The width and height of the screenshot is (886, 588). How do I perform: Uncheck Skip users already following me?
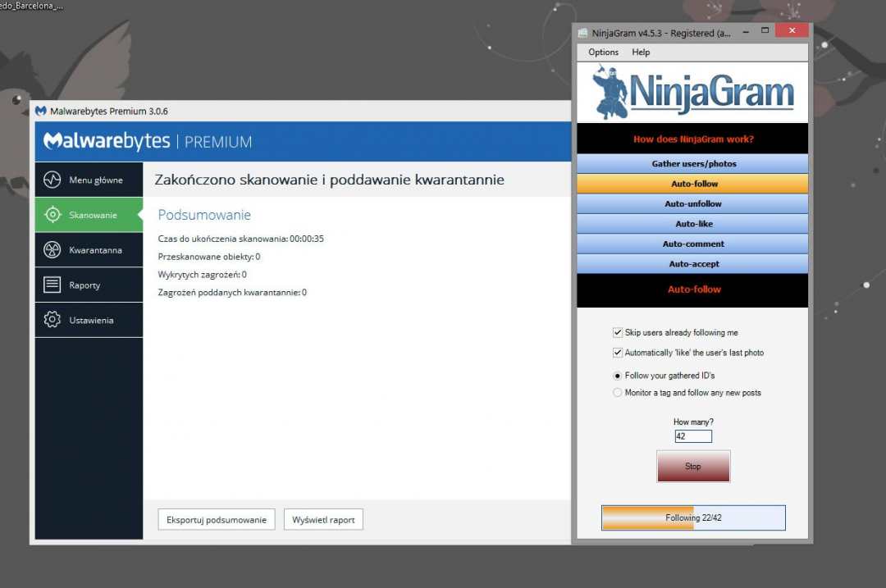click(x=618, y=333)
